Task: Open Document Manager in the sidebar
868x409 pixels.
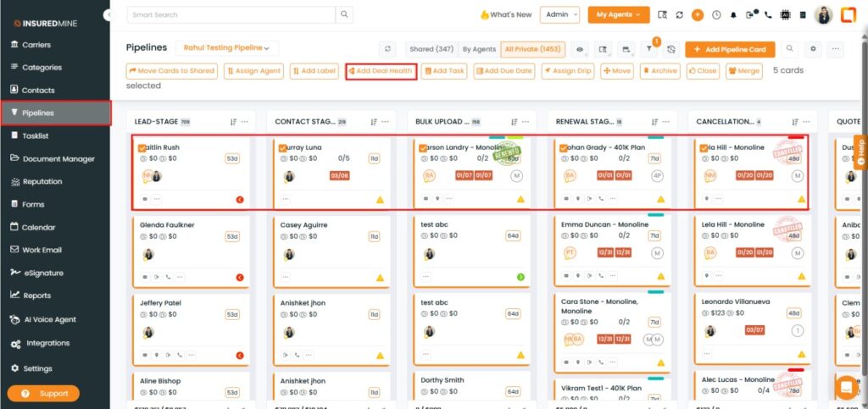Action: [58, 158]
